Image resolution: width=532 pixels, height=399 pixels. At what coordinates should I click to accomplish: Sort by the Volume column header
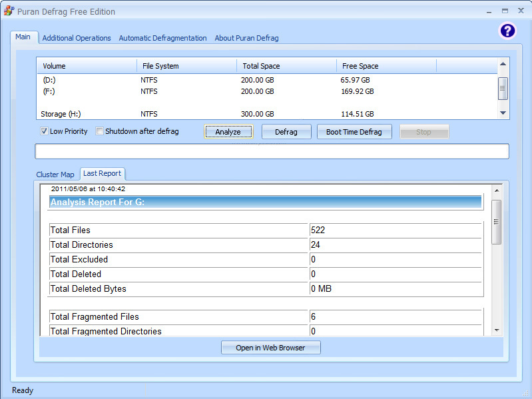87,66
